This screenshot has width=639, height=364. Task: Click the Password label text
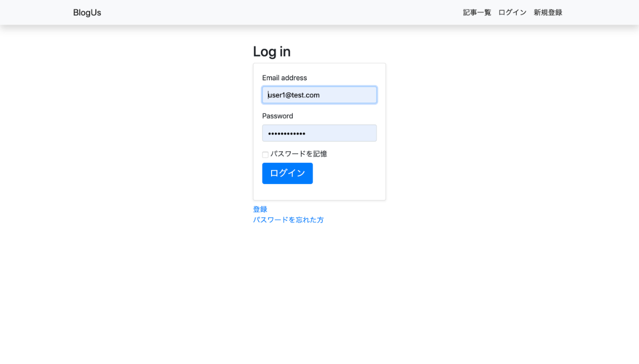(277, 116)
